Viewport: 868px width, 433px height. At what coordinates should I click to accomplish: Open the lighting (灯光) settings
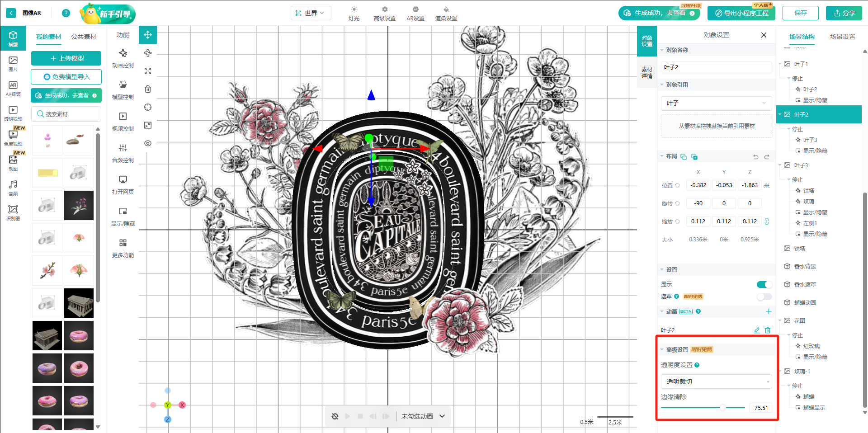(354, 13)
